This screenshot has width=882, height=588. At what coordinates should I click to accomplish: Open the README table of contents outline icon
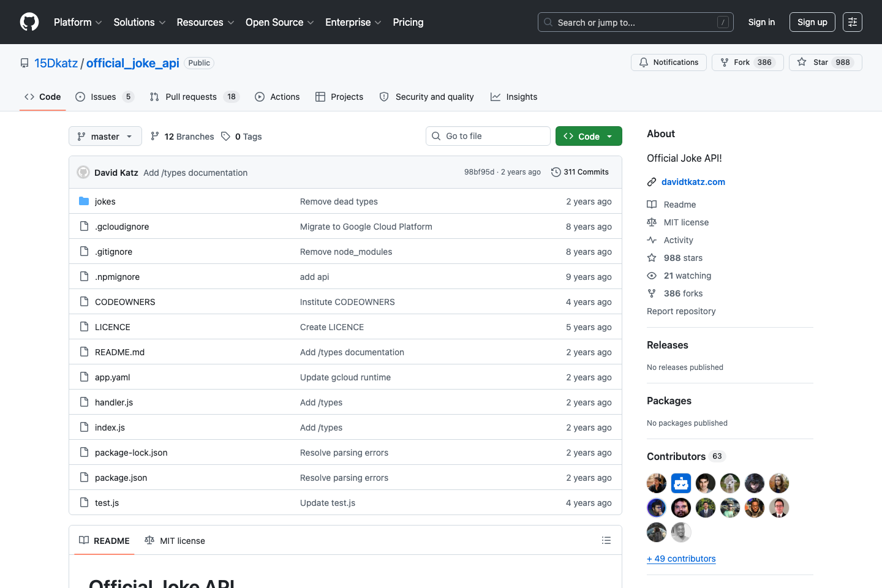tap(606, 540)
